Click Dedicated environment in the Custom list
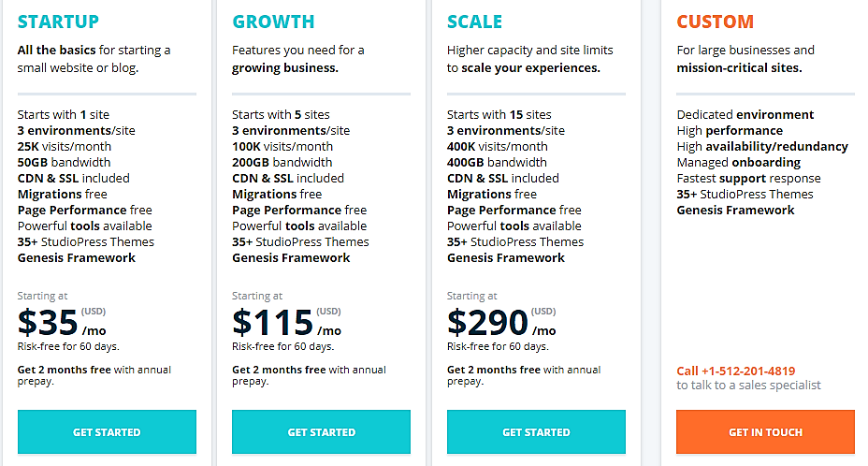Viewport: 868px width, 466px height. click(x=745, y=115)
